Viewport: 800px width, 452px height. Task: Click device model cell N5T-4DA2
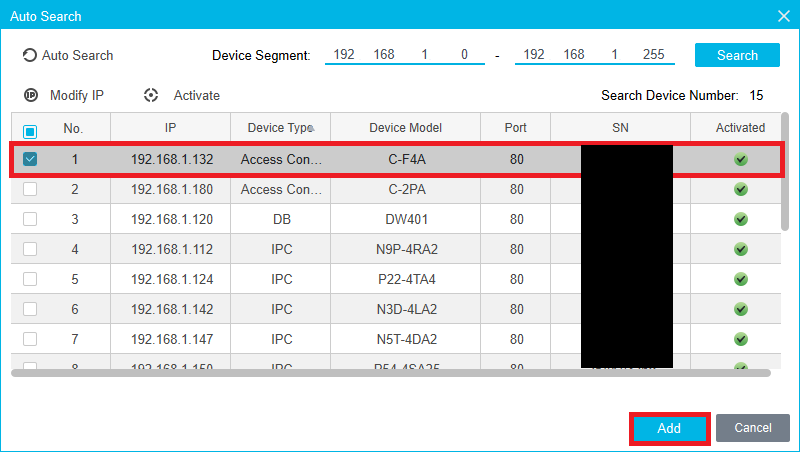(x=407, y=339)
